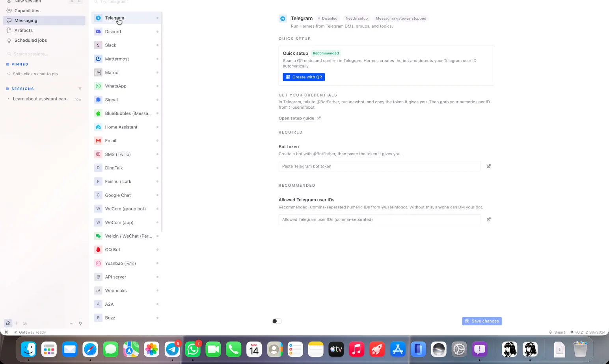Select the WhatsApp platform icon in the list
The width and height of the screenshot is (609, 364).
click(x=98, y=86)
